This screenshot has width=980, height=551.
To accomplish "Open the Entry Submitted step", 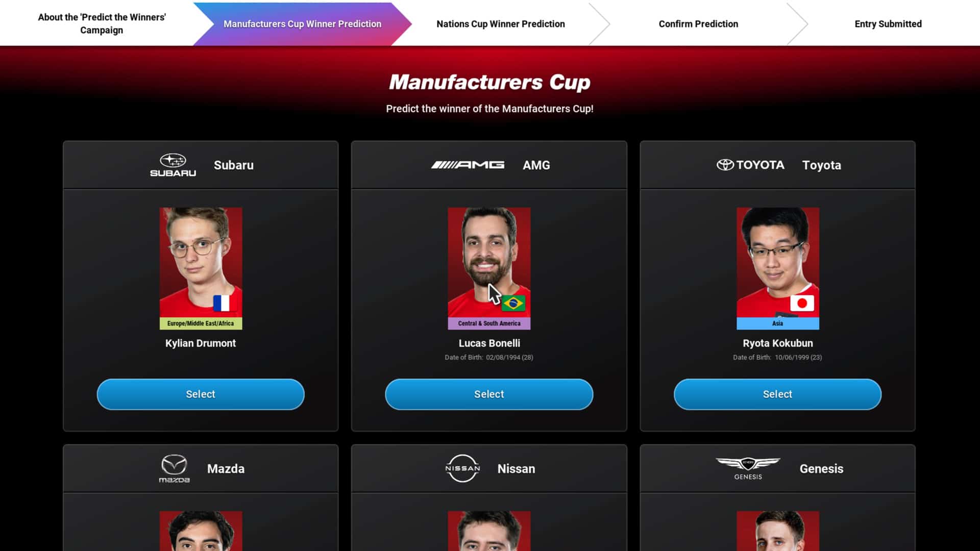I will click(x=888, y=23).
